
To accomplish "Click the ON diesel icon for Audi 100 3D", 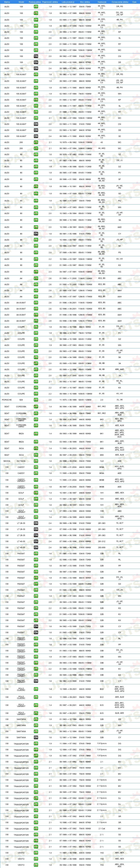I will 36,68.
